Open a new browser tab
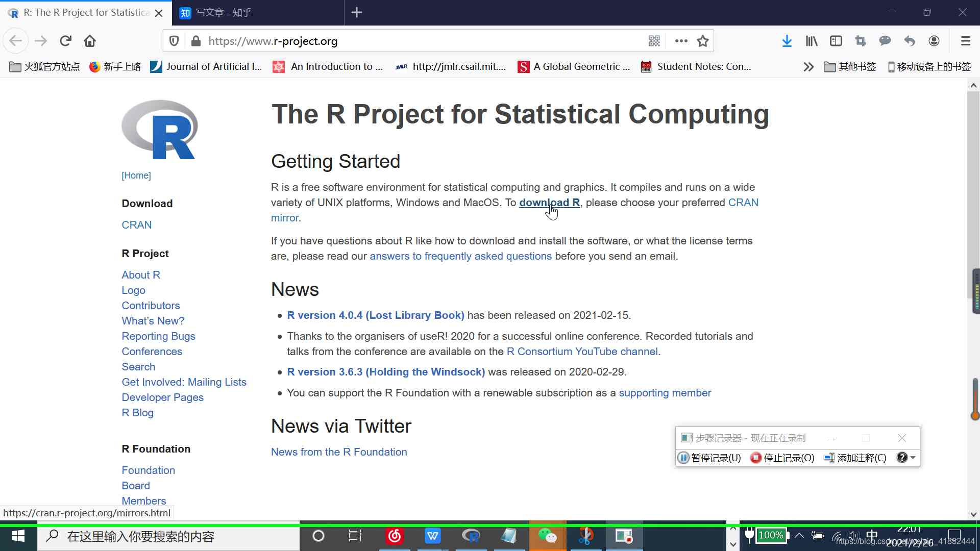The image size is (980, 551). pyautogui.click(x=357, y=13)
